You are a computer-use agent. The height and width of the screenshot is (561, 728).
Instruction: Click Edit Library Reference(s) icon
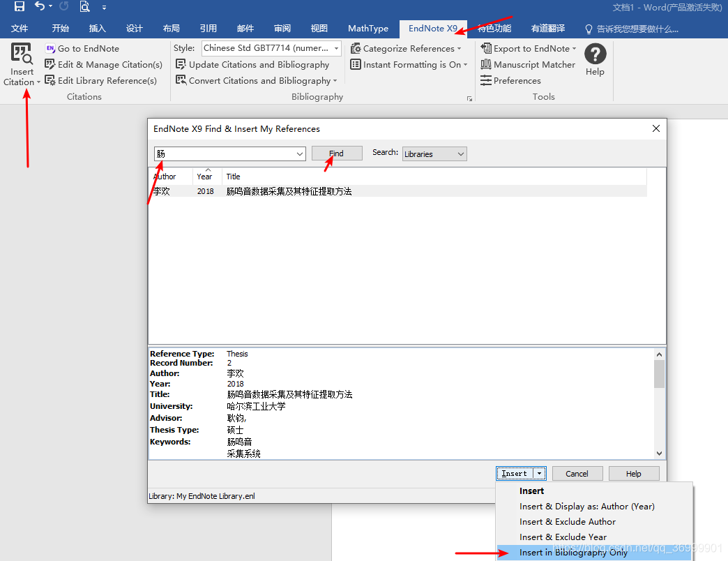click(50, 80)
